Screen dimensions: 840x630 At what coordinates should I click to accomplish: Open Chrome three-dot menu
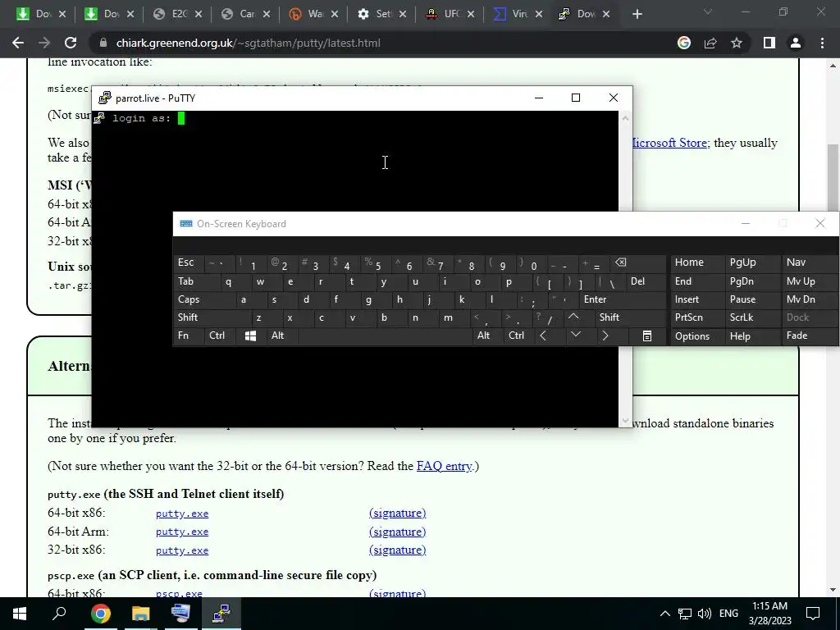tap(822, 43)
